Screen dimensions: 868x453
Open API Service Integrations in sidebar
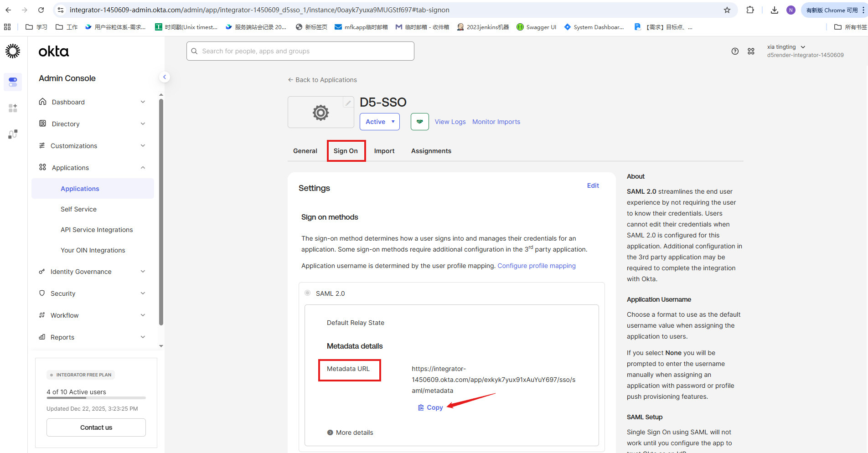(x=97, y=230)
